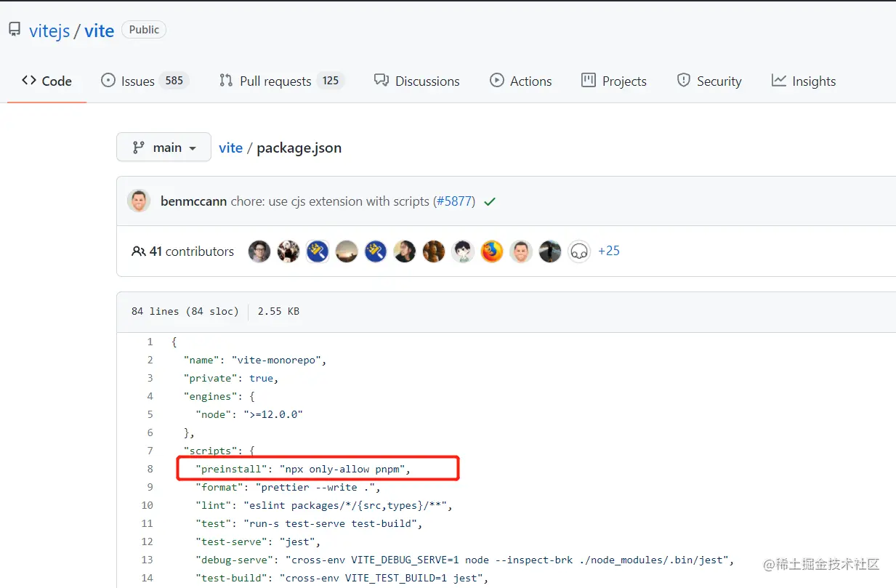Image resolution: width=896 pixels, height=588 pixels.
Task: Click the Code angle-brackets icon
Action: click(x=29, y=80)
